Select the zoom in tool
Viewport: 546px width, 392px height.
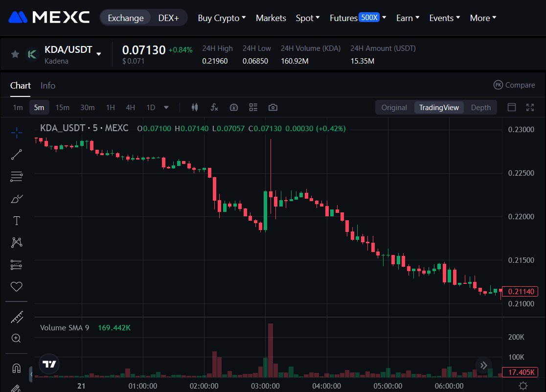pyautogui.click(x=16, y=338)
